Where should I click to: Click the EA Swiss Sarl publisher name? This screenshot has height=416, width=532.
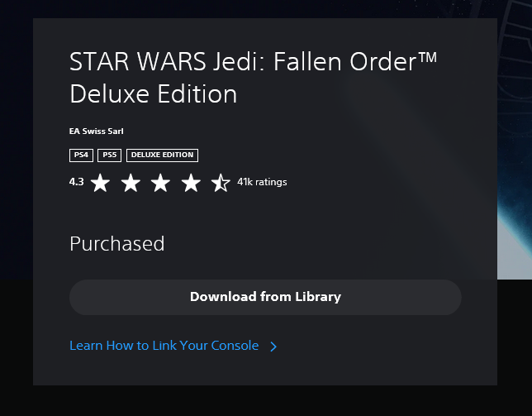coord(97,131)
